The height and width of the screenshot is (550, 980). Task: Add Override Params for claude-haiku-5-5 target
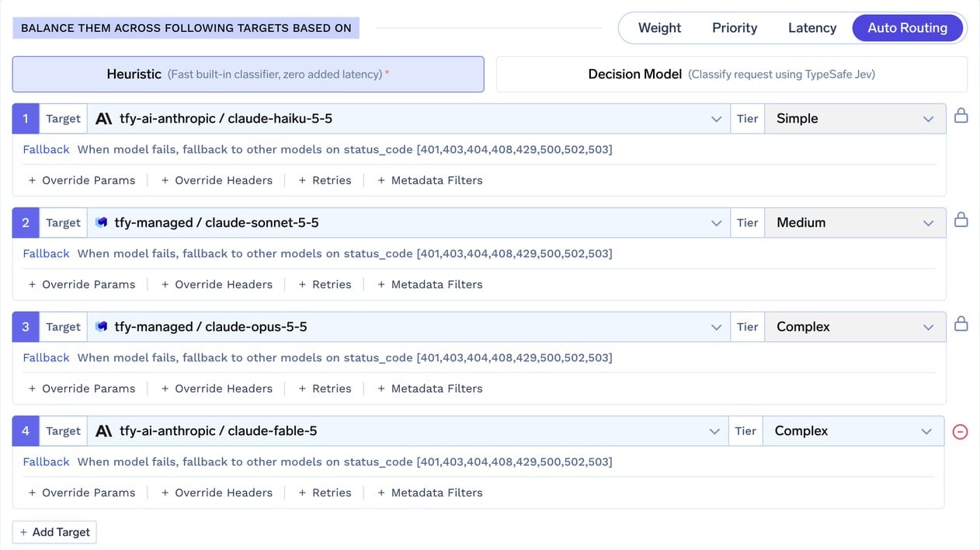[82, 180]
